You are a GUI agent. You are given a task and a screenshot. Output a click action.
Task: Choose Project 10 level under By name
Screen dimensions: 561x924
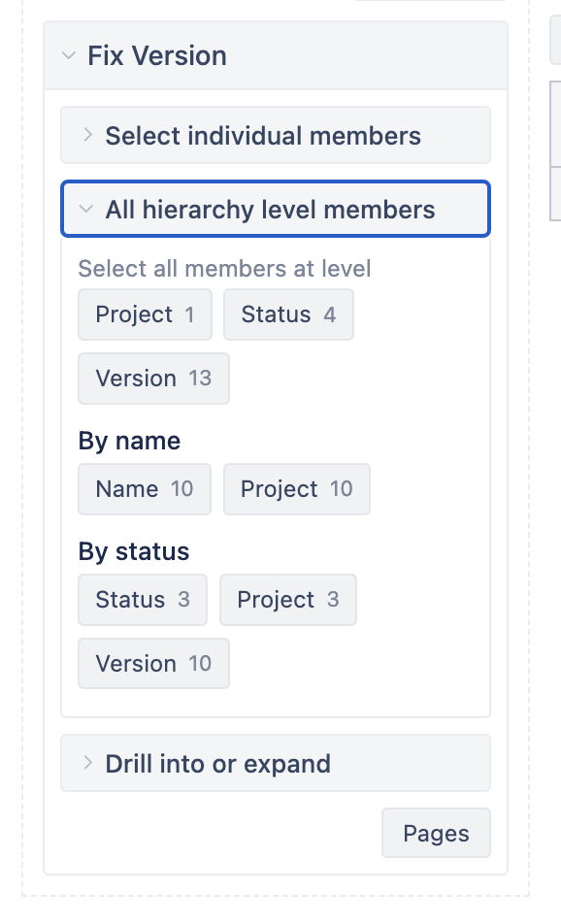[x=297, y=489]
